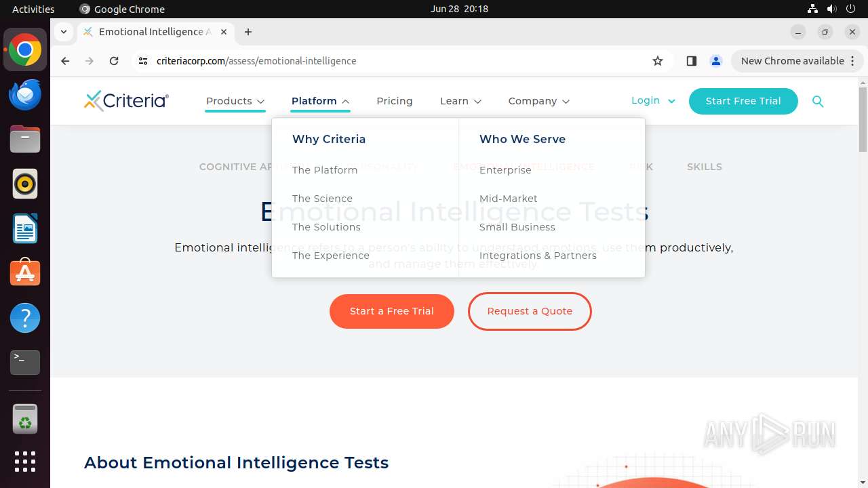Click the Request a Quote button
The image size is (868, 488).
(530, 311)
